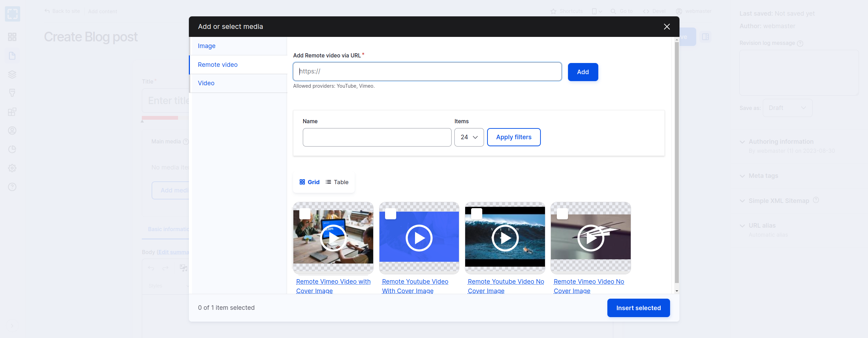The height and width of the screenshot is (338, 868).
Task: Select the Image media type tab
Action: [207, 46]
